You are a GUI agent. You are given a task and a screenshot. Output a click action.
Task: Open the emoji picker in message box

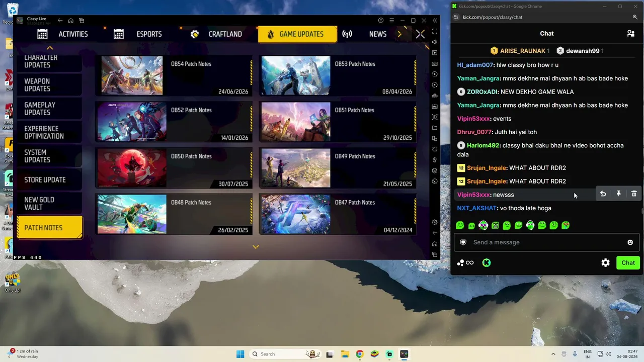pos(630,242)
